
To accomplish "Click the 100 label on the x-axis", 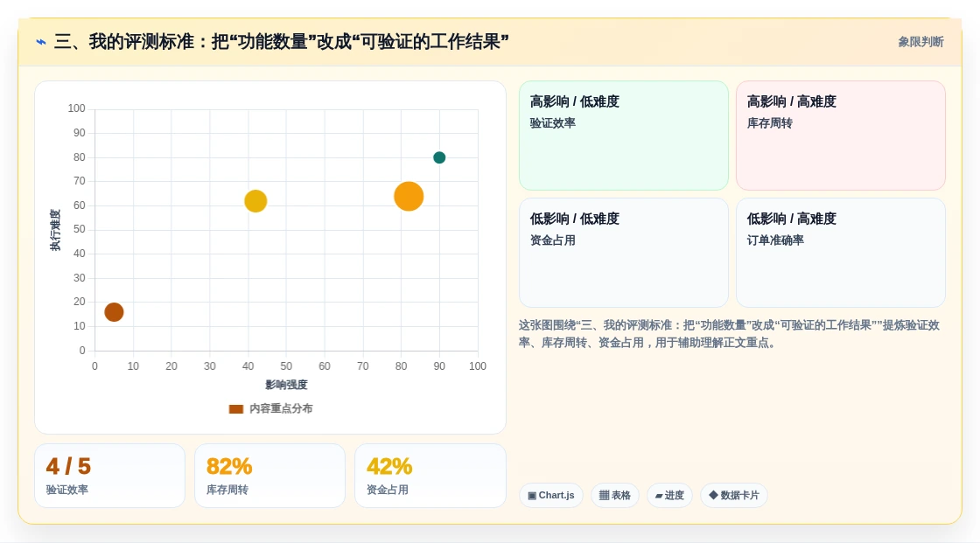I will (x=478, y=366).
